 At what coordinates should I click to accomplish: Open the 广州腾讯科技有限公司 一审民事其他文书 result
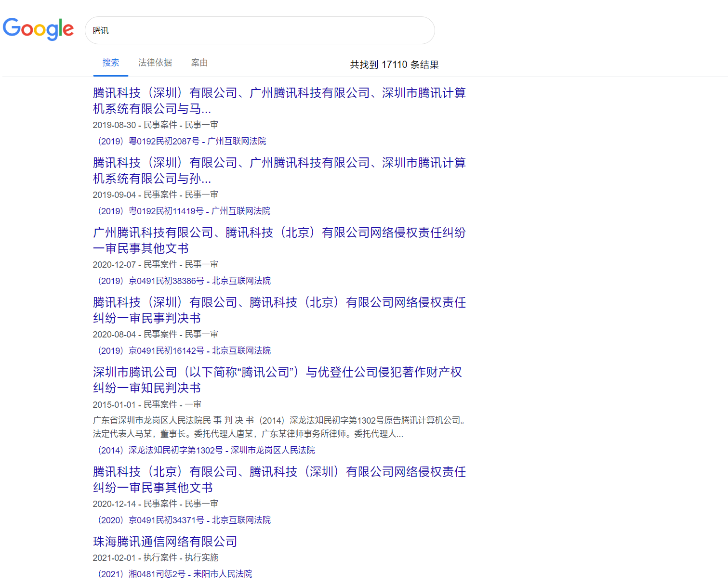point(279,240)
